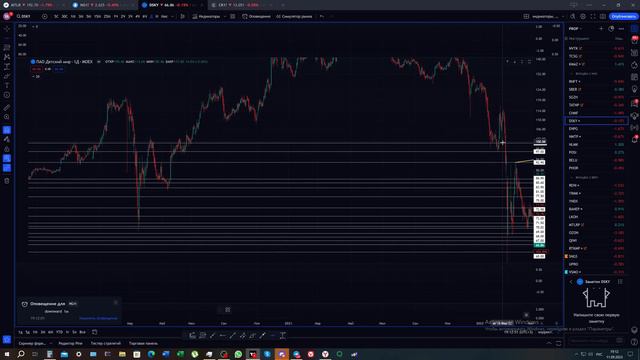This screenshot has height=360, width=640.
Task: Open the watchlist three-dots menu
Action: pyautogui.click(x=621, y=29)
